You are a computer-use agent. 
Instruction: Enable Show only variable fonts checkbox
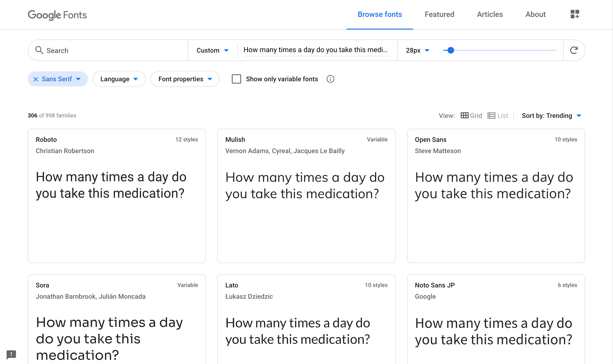(x=236, y=79)
